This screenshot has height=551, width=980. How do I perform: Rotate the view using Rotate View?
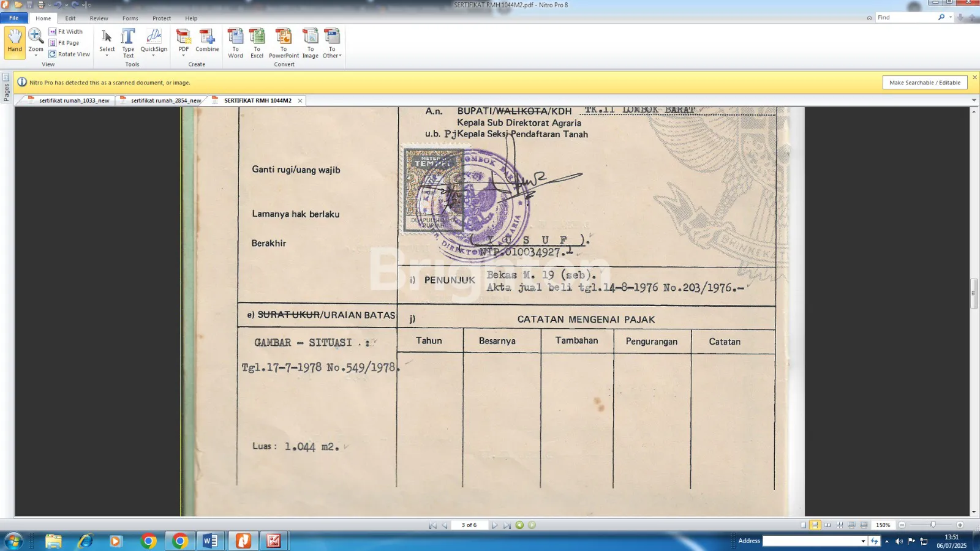click(69, 54)
